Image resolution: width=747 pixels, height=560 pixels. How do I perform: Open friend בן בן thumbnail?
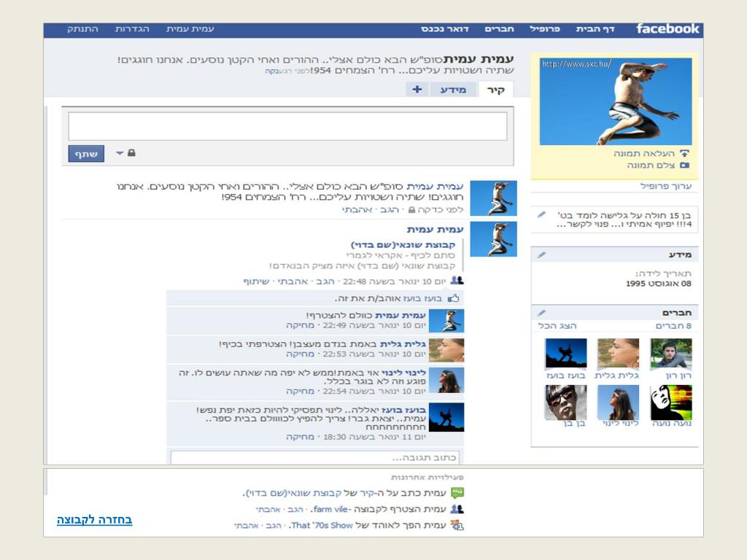coord(566,402)
